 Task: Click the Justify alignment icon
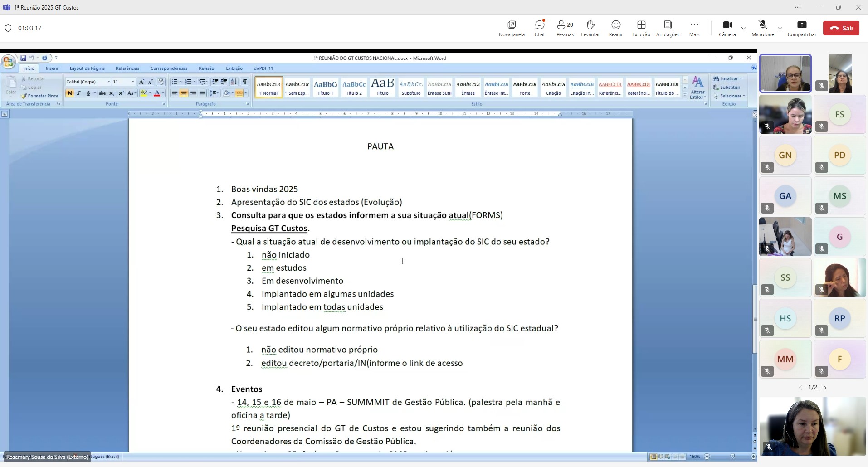point(202,93)
